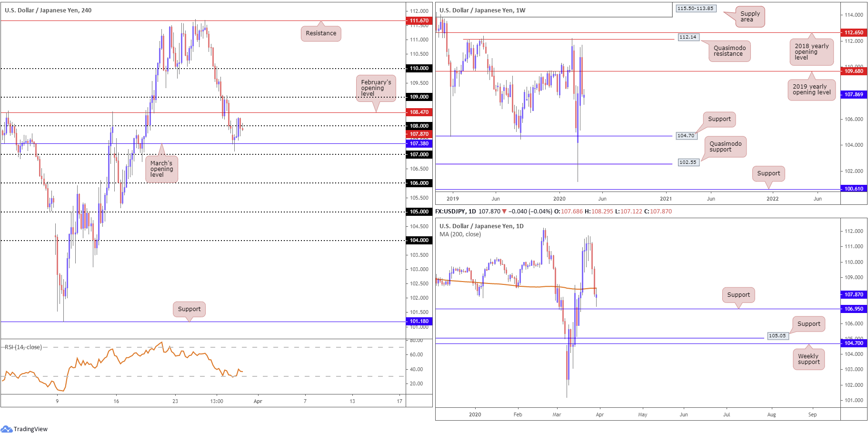Click the 101.180 blue price label
The height and width of the screenshot is (434, 868).
(x=419, y=321)
